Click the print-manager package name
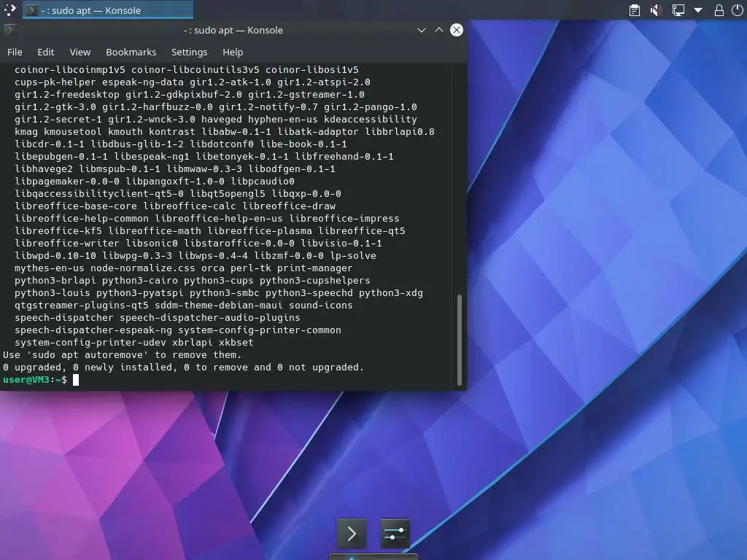747x560 pixels. coord(315,268)
